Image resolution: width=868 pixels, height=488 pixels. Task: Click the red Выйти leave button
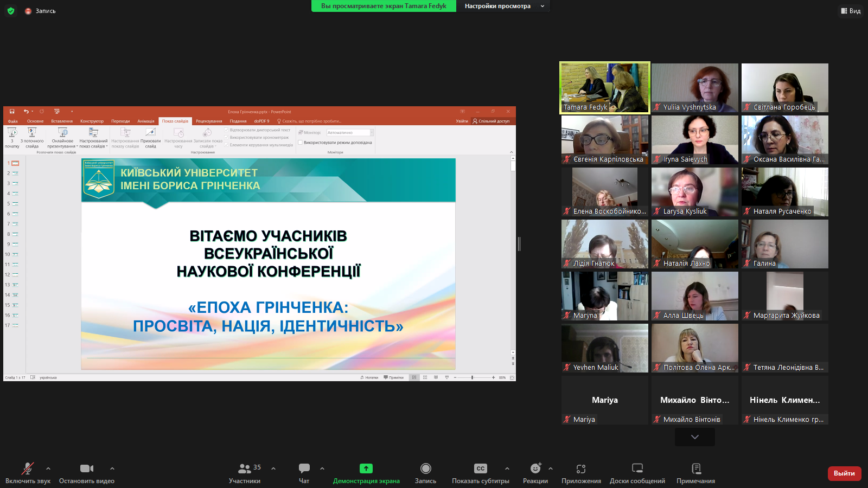844,473
